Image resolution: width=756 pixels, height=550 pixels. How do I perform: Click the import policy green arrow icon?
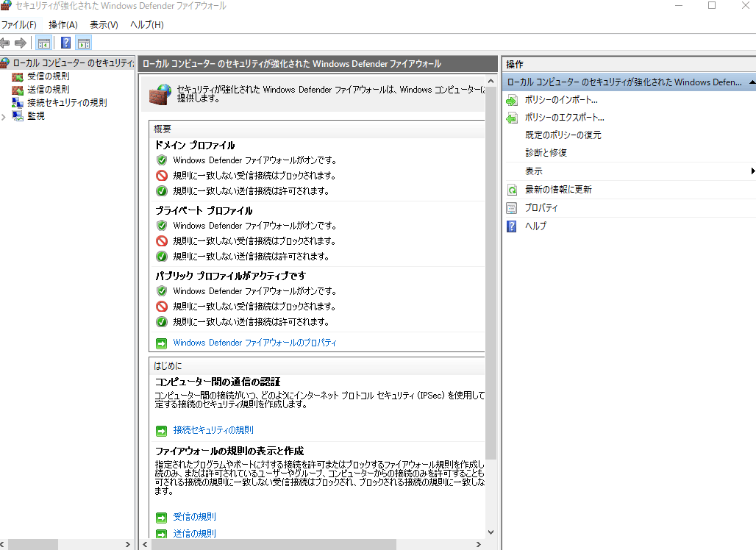pyautogui.click(x=512, y=100)
